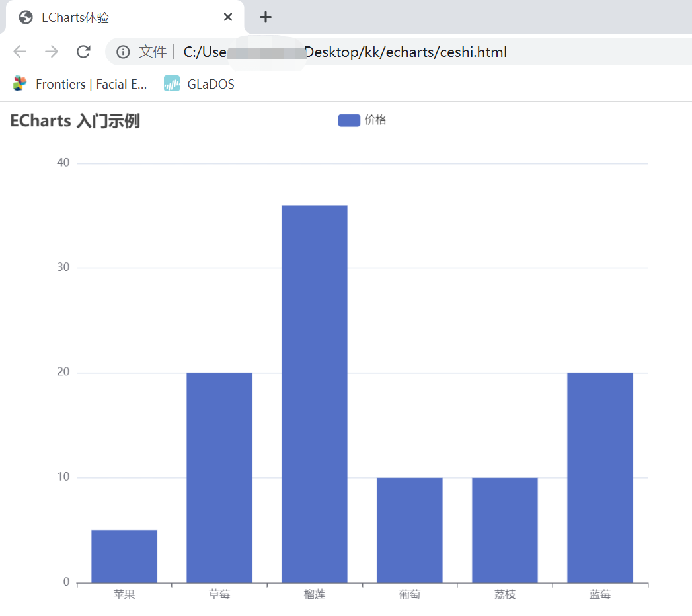Screen dimensions: 692x616
Task: Click the ECharts tab favicon
Action: pos(24,17)
